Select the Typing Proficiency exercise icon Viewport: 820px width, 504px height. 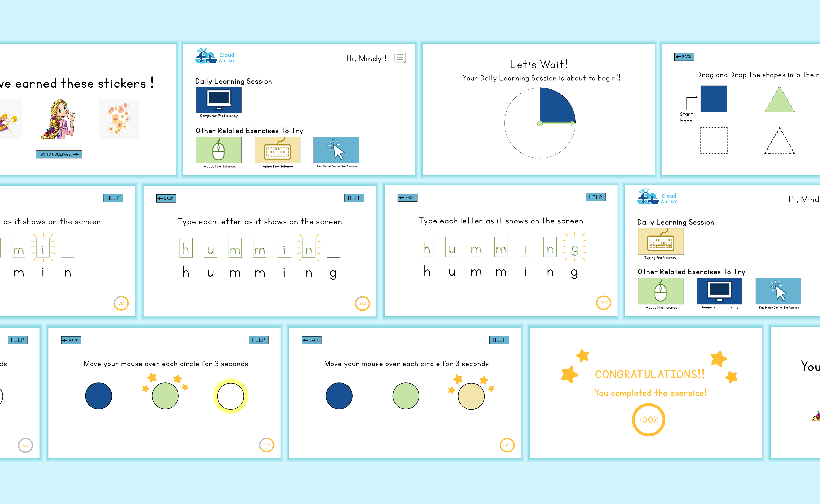pos(278,151)
